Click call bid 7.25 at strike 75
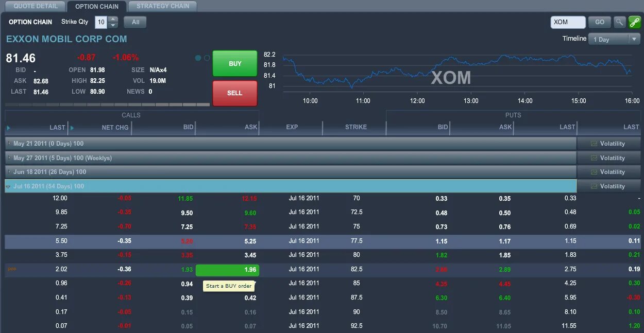The width and height of the screenshot is (644, 333). (x=187, y=227)
